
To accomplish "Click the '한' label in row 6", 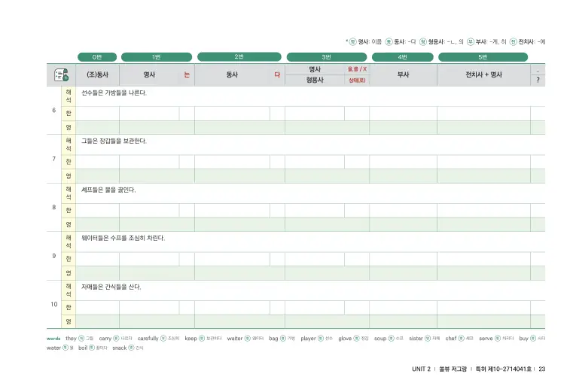I will [x=69, y=114].
